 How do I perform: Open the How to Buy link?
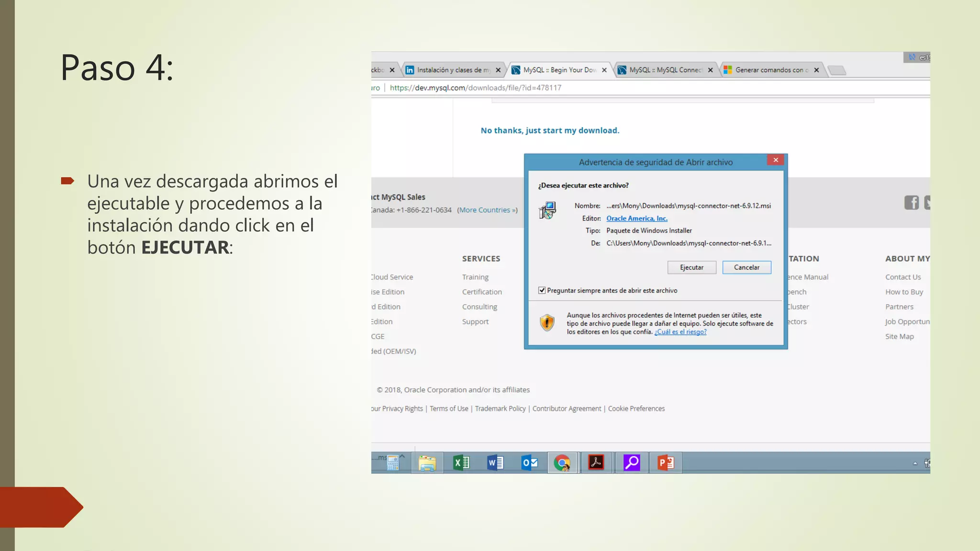click(904, 292)
